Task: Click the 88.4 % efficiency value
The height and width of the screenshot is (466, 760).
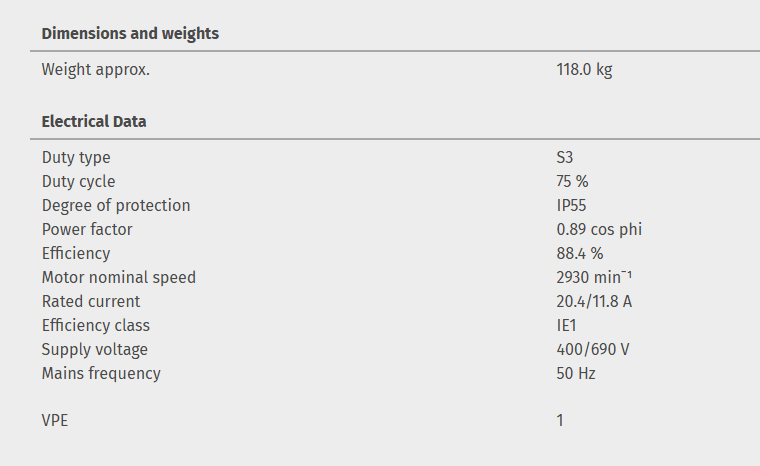Action: click(580, 254)
